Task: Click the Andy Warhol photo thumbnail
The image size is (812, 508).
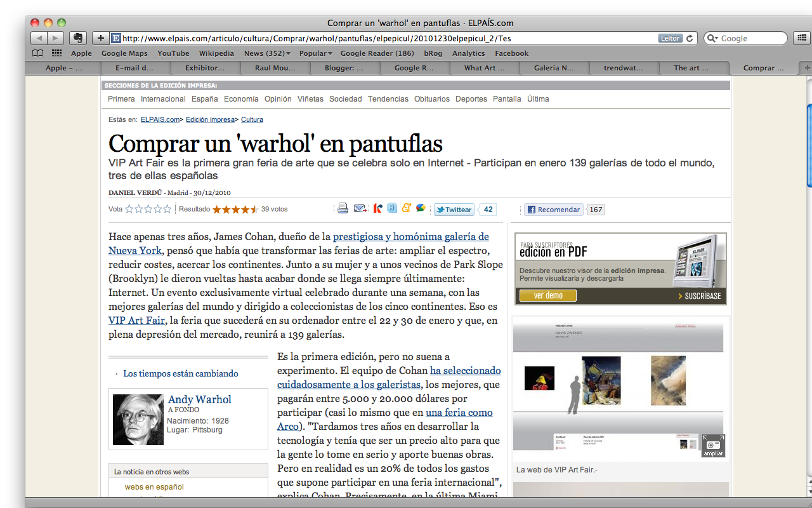Action: click(138, 420)
